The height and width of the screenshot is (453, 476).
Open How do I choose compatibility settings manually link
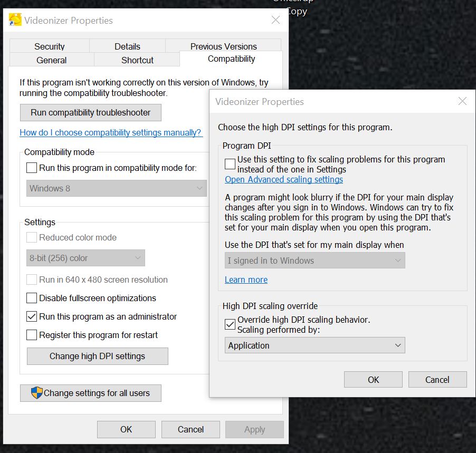[x=111, y=132]
